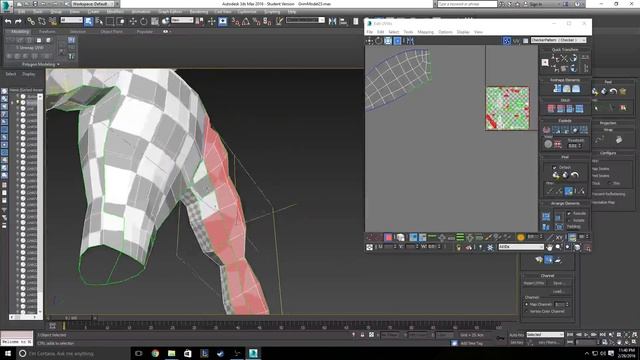Open Mapping menu in Edit UVWs window
The height and width of the screenshot is (360, 640).
(x=425, y=32)
